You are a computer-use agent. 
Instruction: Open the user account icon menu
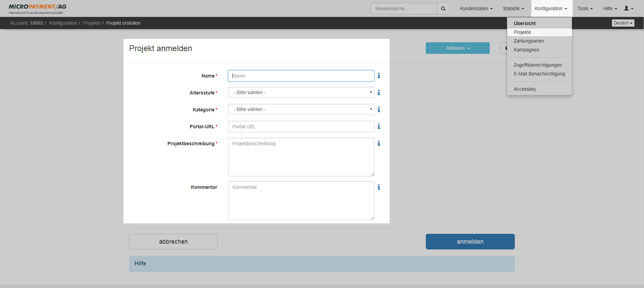pos(628,8)
